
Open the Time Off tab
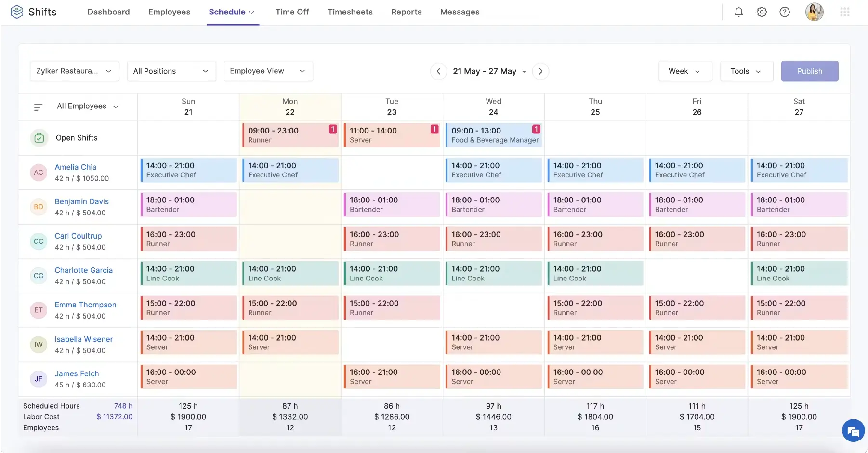[292, 12]
